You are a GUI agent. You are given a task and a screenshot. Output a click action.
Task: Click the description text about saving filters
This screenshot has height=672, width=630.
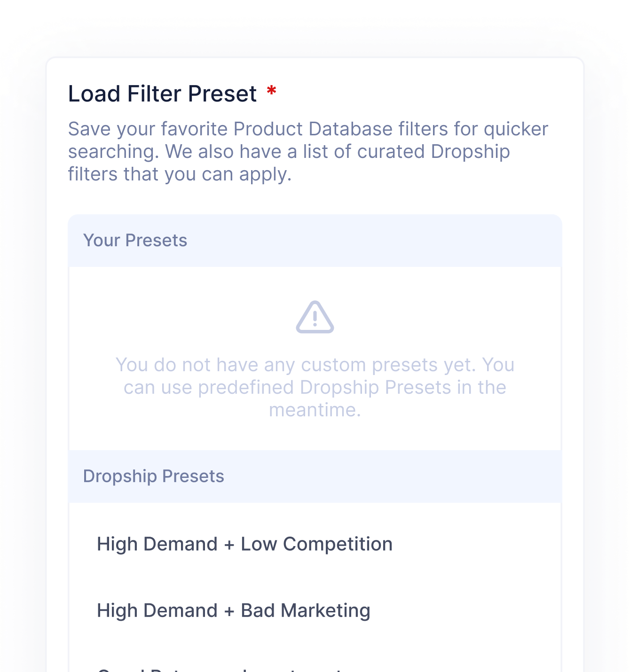click(308, 151)
